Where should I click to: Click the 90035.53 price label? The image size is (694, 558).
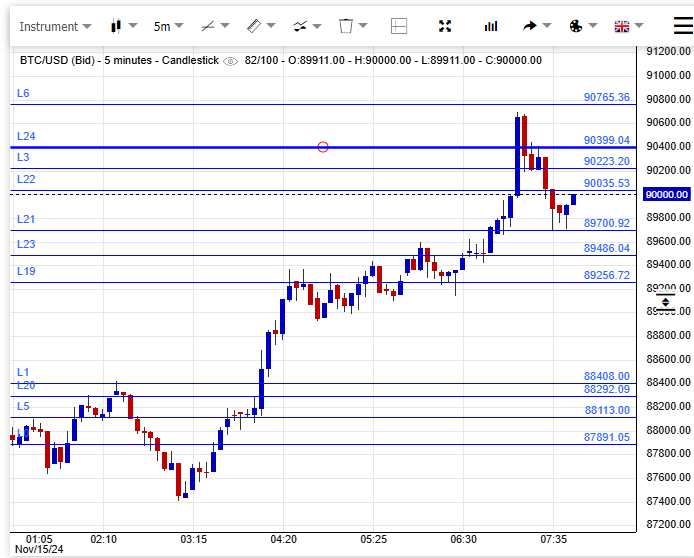[x=606, y=183]
